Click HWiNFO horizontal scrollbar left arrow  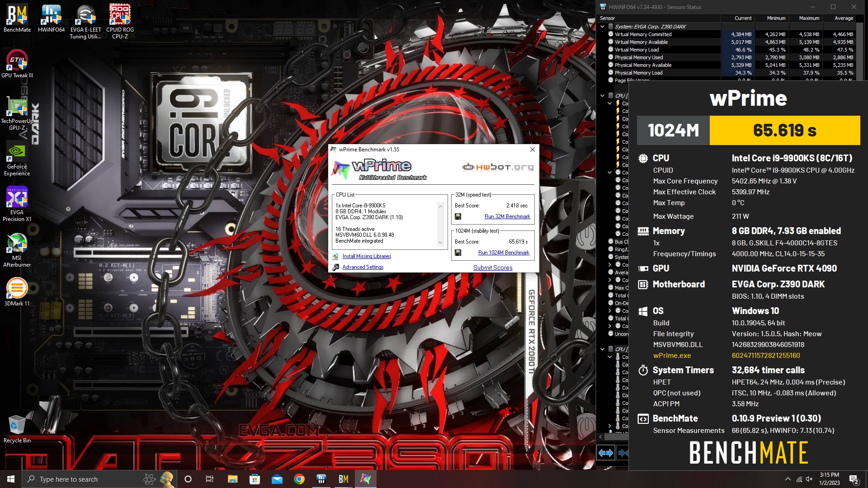coord(600,436)
